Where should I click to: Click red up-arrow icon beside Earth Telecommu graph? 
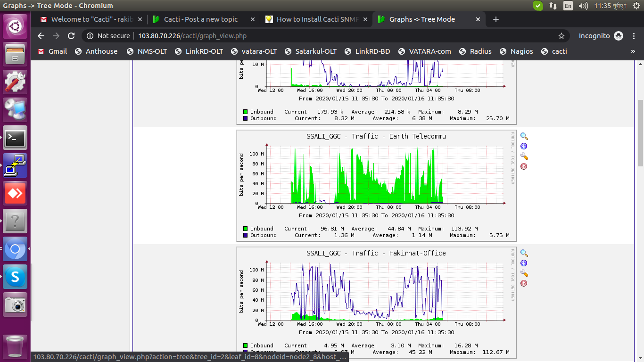524,166
